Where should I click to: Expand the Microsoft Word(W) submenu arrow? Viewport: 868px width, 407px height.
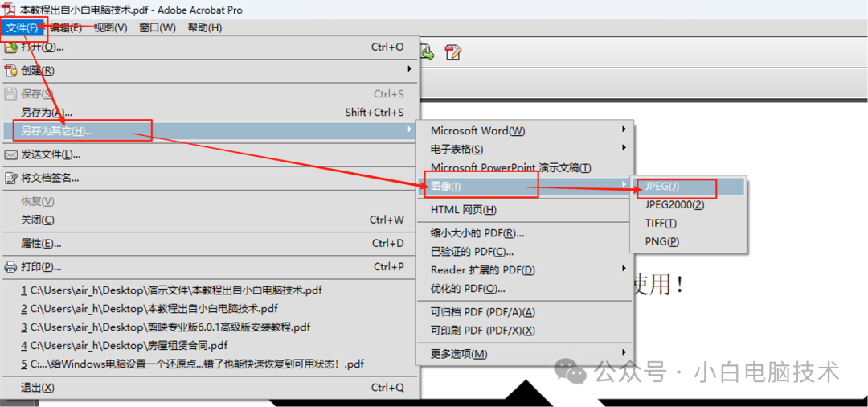point(624,129)
